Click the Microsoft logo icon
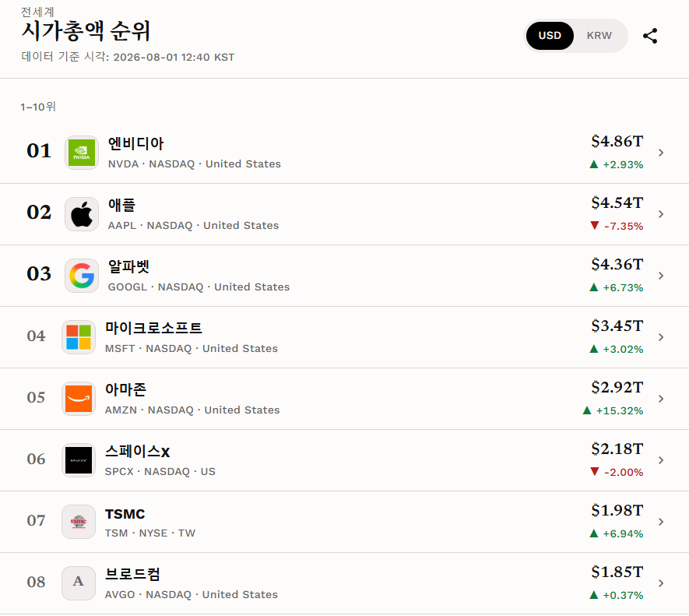The image size is (689, 616). pyautogui.click(x=78, y=337)
